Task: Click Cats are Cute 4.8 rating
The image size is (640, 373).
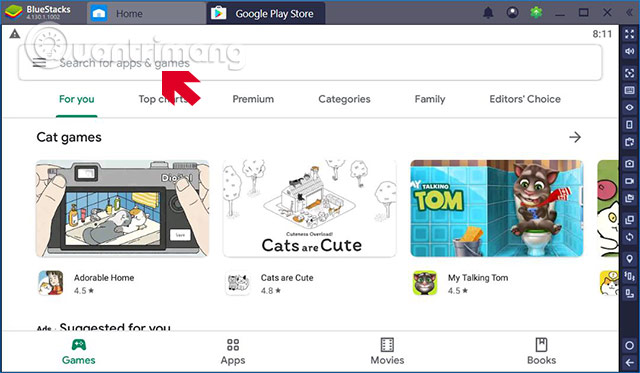Action: click(271, 291)
